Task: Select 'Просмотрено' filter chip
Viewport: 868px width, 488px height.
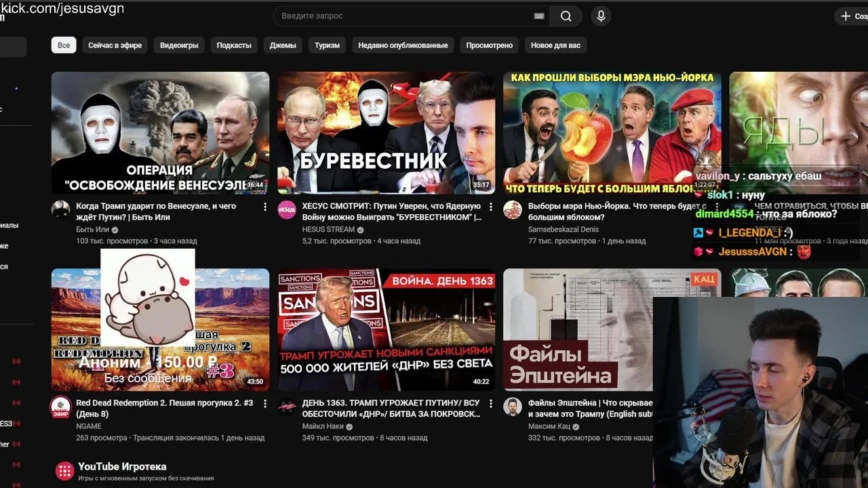Action: [x=490, y=45]
